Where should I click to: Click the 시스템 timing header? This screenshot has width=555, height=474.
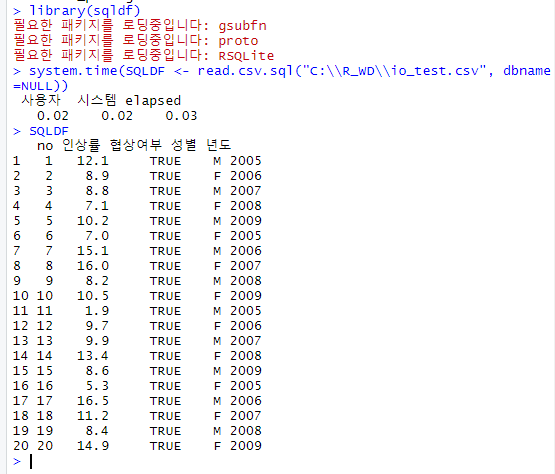pos(97,100)
